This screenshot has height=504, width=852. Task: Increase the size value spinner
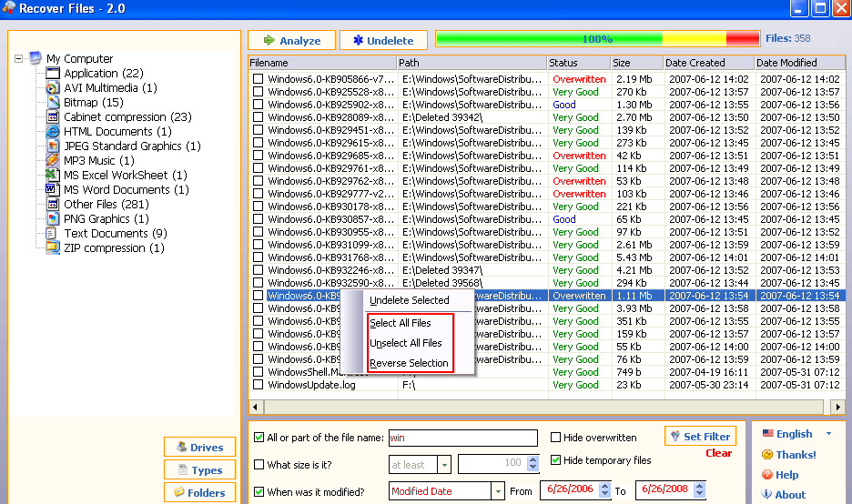tap(533, 460)
